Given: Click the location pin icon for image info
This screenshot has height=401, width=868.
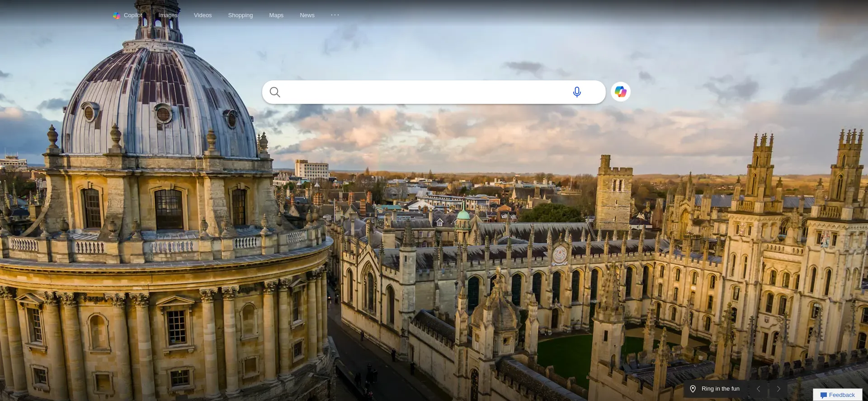Looking at the screenshot, I should pos(693,389).
